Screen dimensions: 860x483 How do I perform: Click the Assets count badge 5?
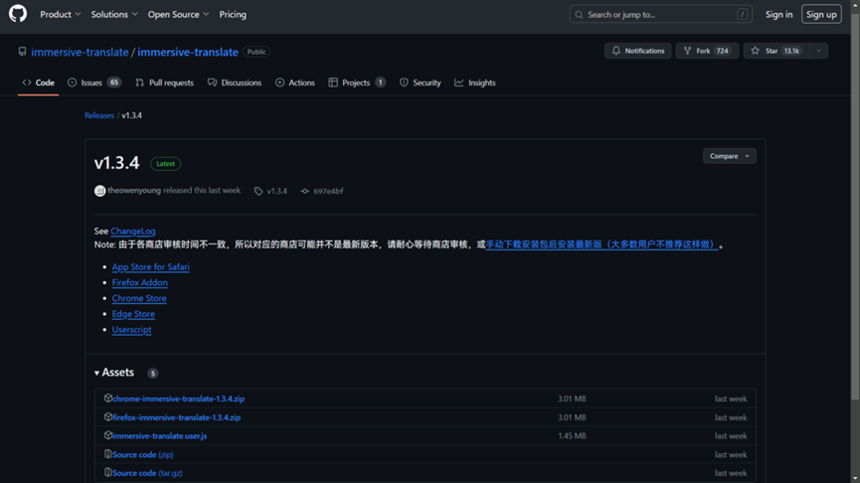(x=152, y=373)
